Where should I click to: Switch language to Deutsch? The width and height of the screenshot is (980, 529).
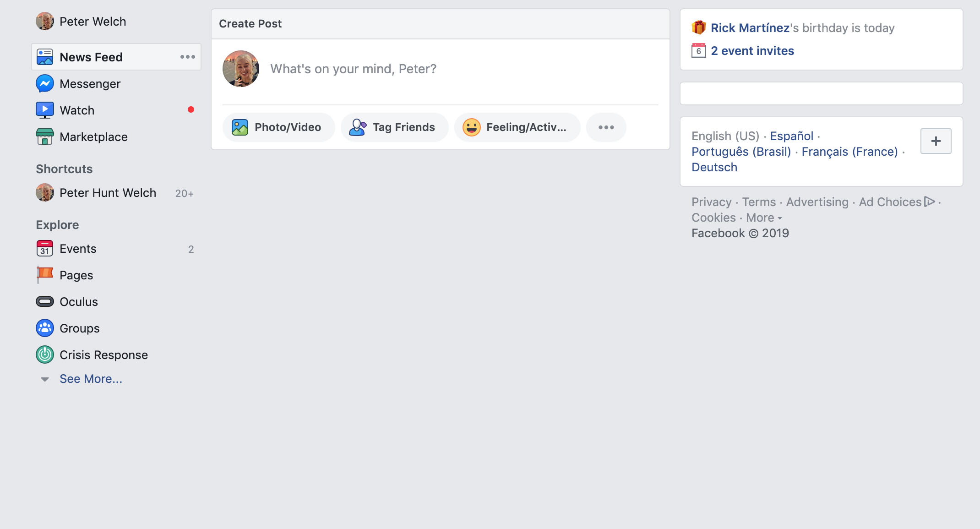click(714, 167)
